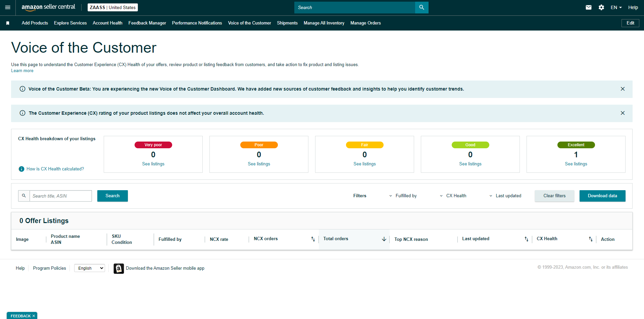Viewport: 644px width, 319px height.
Task: Click the Search listings button
Action: 112,196
